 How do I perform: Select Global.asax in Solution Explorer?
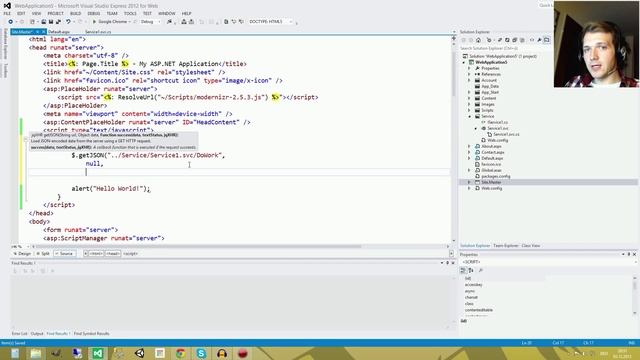491,170
